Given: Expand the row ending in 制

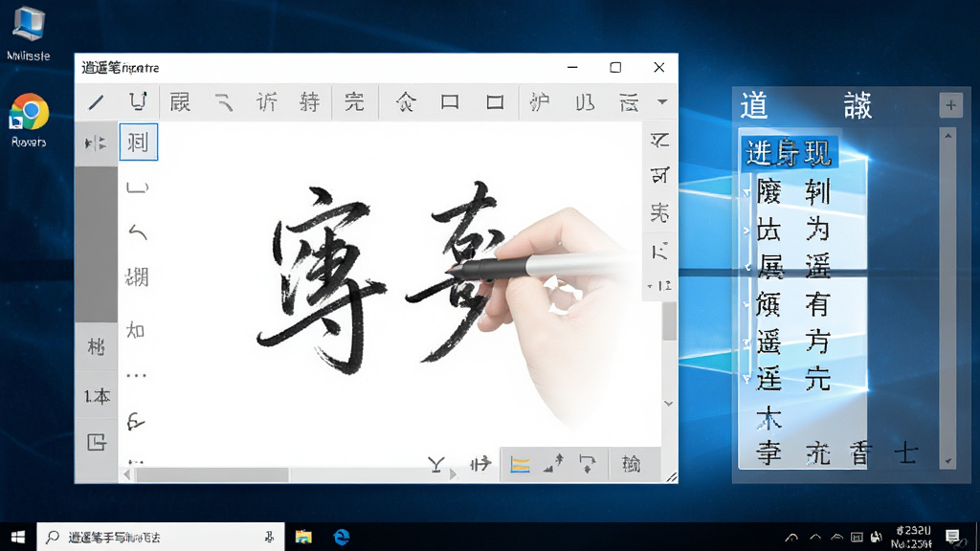Looking at the screenshot, I should pos(746,193).
